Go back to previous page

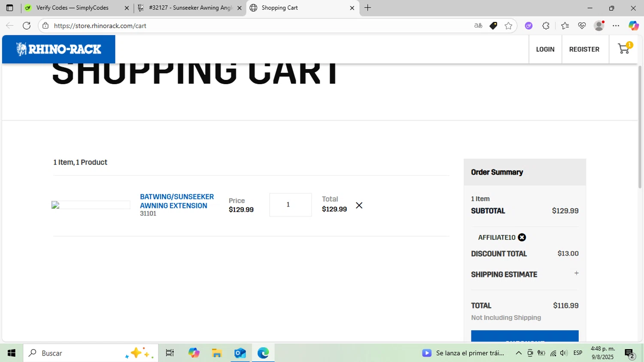click(x=9, y=26)
